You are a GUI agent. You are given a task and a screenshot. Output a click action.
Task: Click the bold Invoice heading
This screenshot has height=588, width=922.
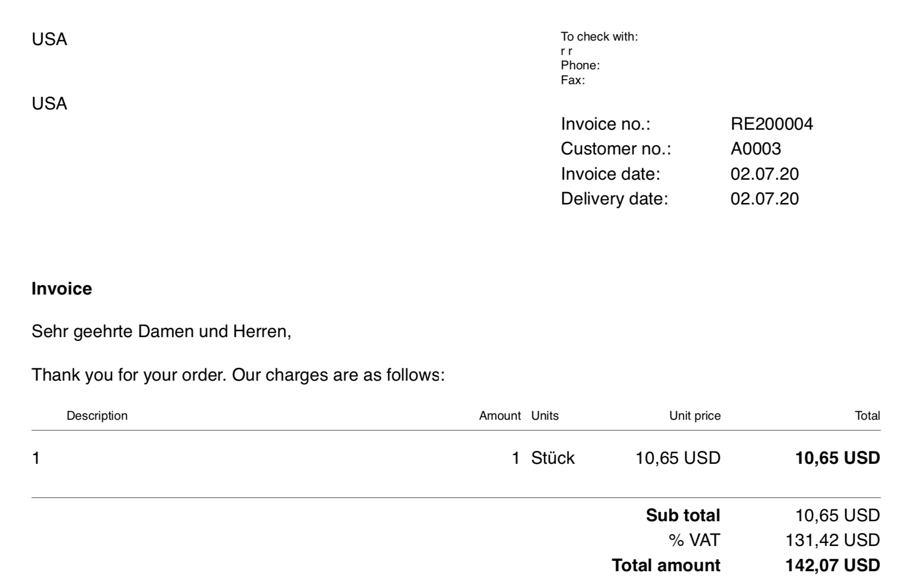click(x=62, y=289)
